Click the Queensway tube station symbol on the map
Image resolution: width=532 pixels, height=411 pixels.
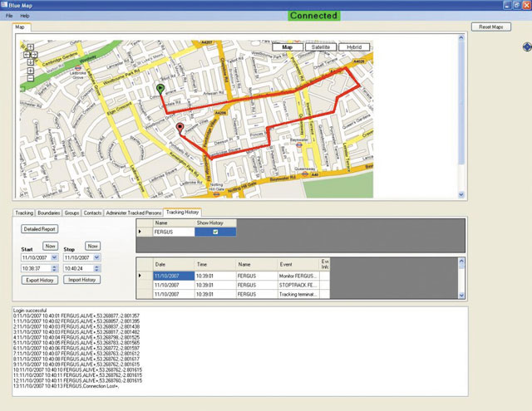[x=305, y=174]
